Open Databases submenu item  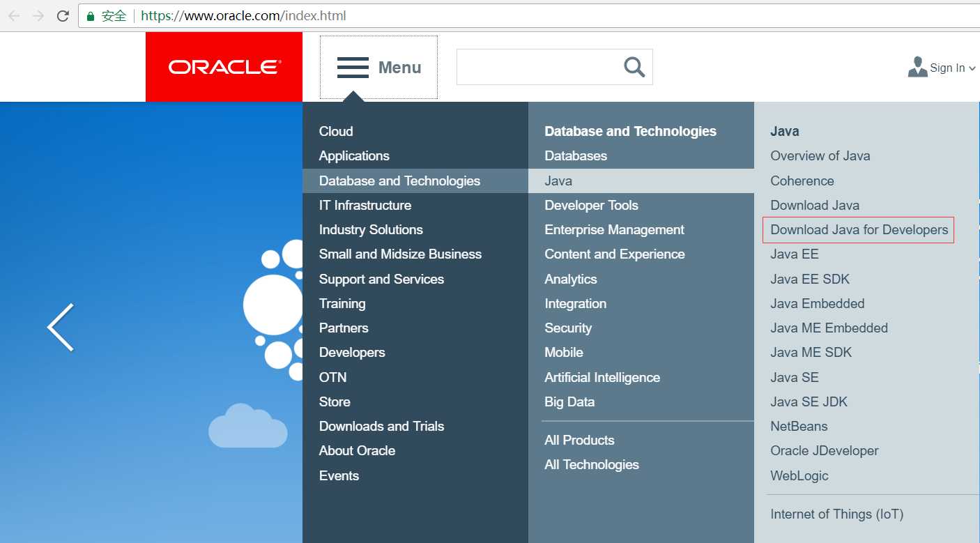pos(576,155)
